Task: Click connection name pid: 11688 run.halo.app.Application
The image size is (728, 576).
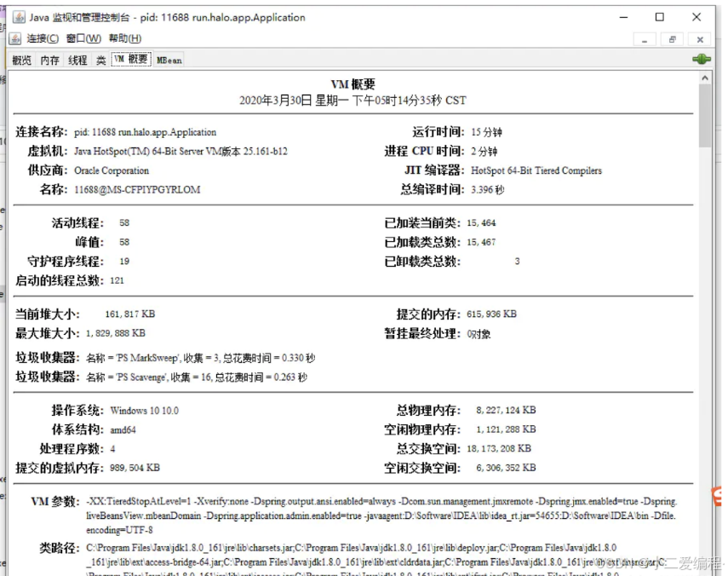Action: coord(146,132)
